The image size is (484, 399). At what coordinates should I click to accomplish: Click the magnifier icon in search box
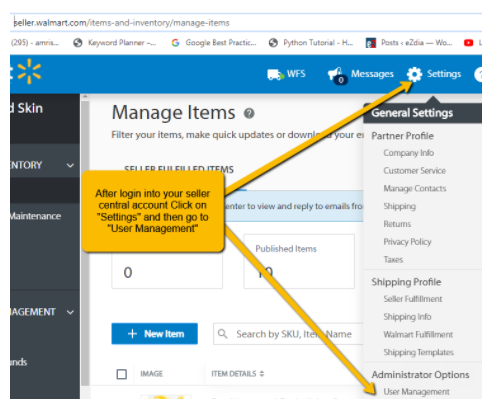pyautogui.click(x=222, y=334)
